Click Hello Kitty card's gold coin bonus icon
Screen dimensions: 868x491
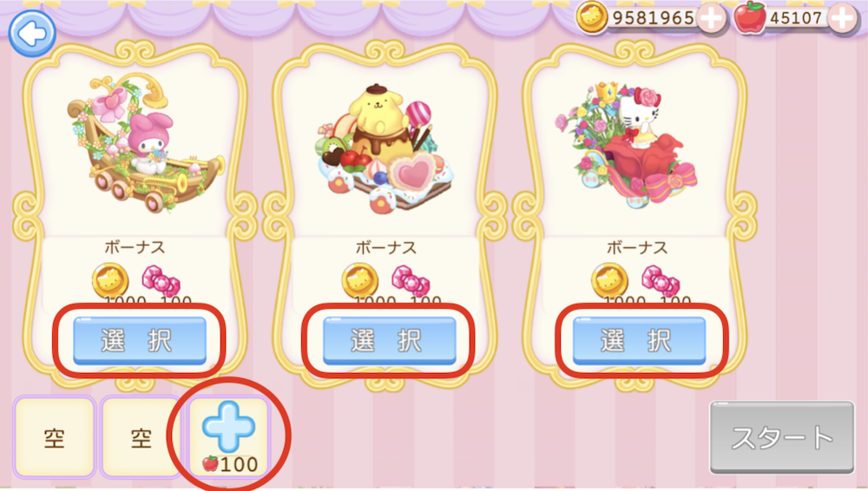pyautogui.click(x=609, y=281)
